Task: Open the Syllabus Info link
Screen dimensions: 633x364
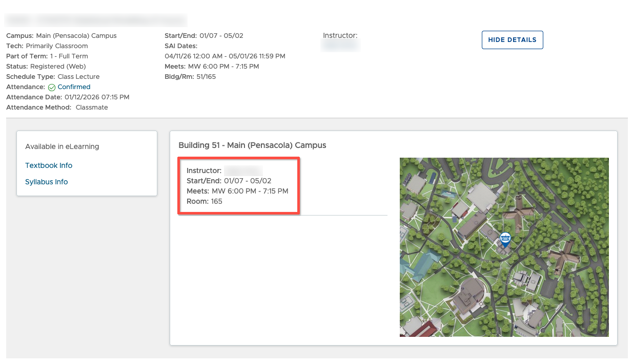Action: point(46,182)
